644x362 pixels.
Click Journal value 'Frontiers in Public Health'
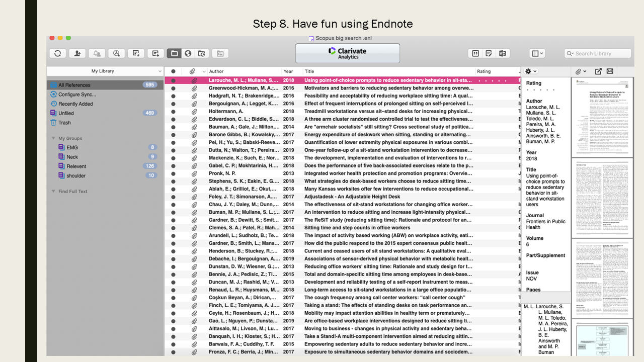546,224
